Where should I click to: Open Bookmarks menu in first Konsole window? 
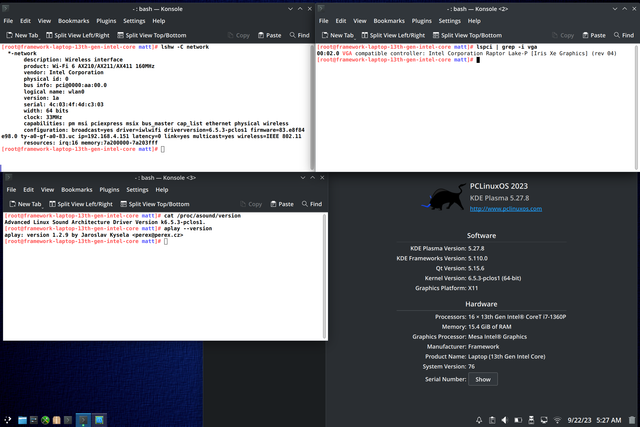(73, 21)
